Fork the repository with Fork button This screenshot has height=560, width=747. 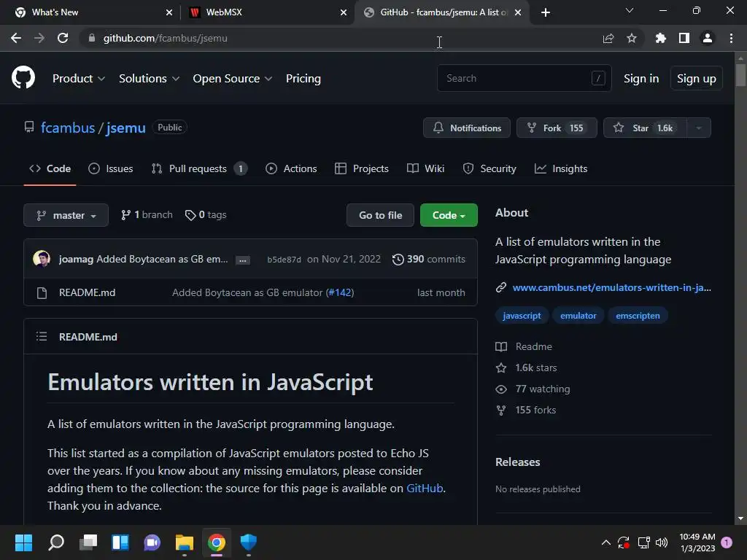[557, 128]
